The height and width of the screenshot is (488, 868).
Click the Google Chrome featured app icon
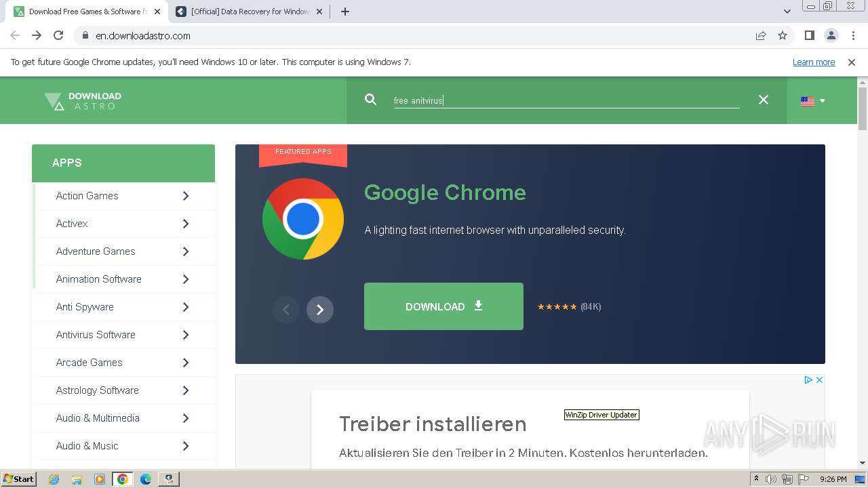point(303,219)
